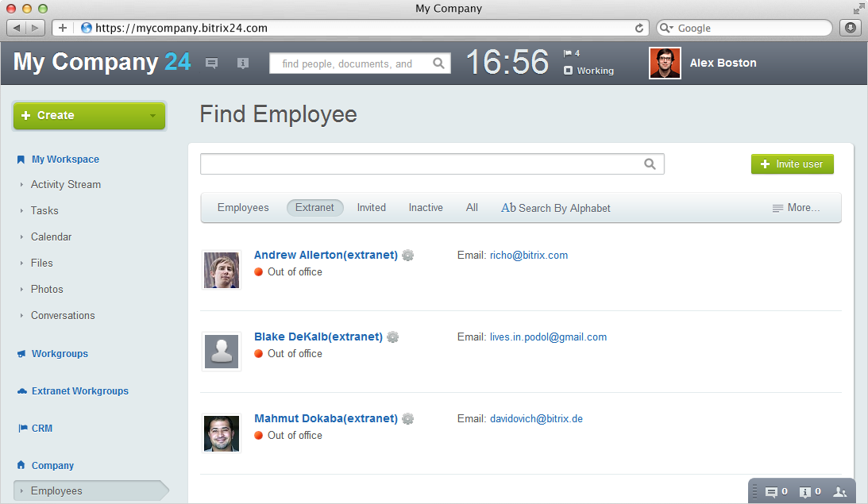Viewport: 868px width, 504px height.
Task: Open settings gear for Blake DeKalb
Action: (x=392, y=337)
